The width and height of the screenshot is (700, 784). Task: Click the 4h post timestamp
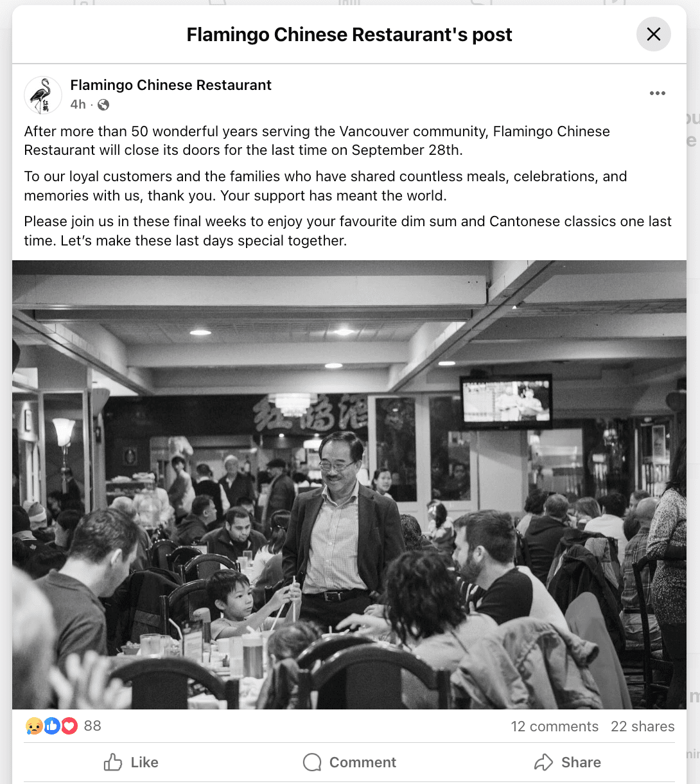[78, 104]
